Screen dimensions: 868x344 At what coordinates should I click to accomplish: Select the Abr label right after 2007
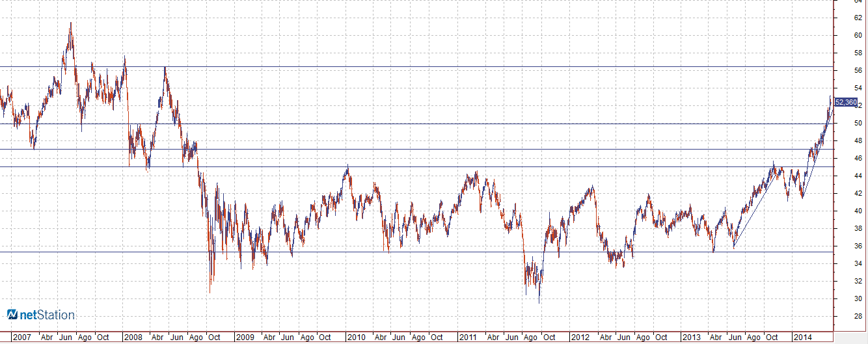point(47,337)
